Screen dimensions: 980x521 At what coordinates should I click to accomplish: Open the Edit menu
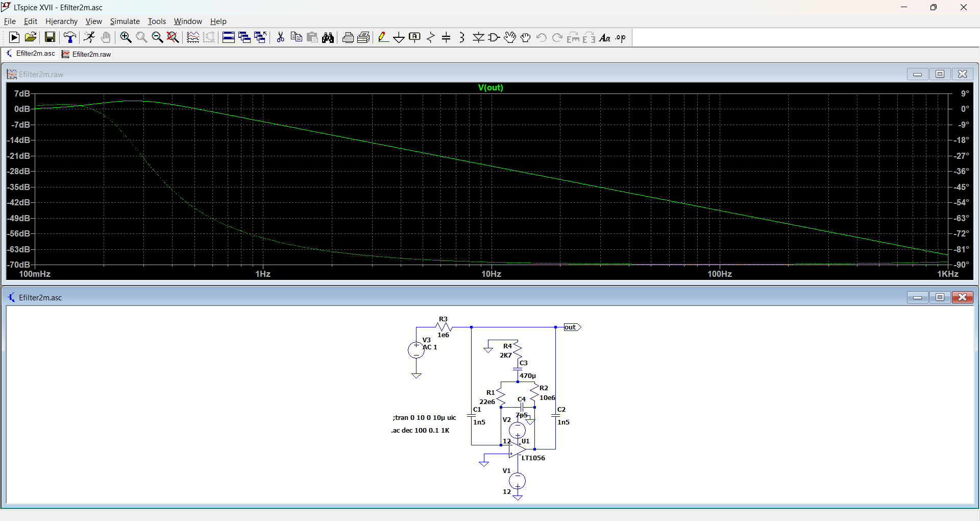click(31, 21)
